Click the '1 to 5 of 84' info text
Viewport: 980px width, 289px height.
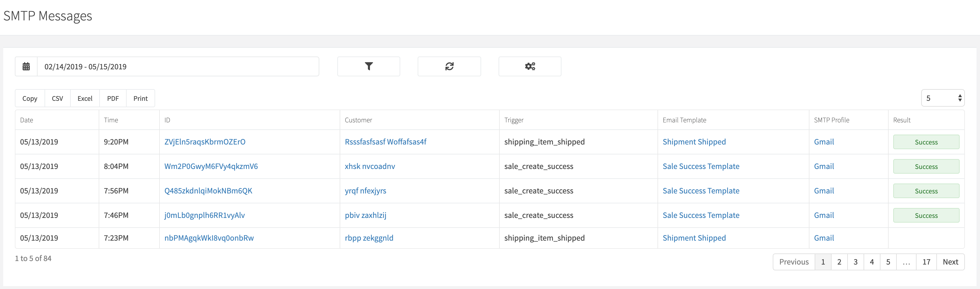tap(33, 258)
